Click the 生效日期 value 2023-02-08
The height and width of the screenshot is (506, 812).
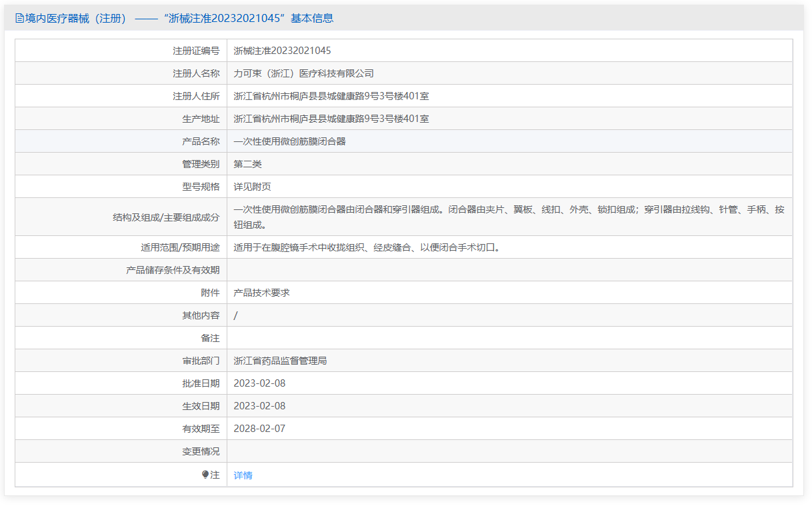pos(259,406)
